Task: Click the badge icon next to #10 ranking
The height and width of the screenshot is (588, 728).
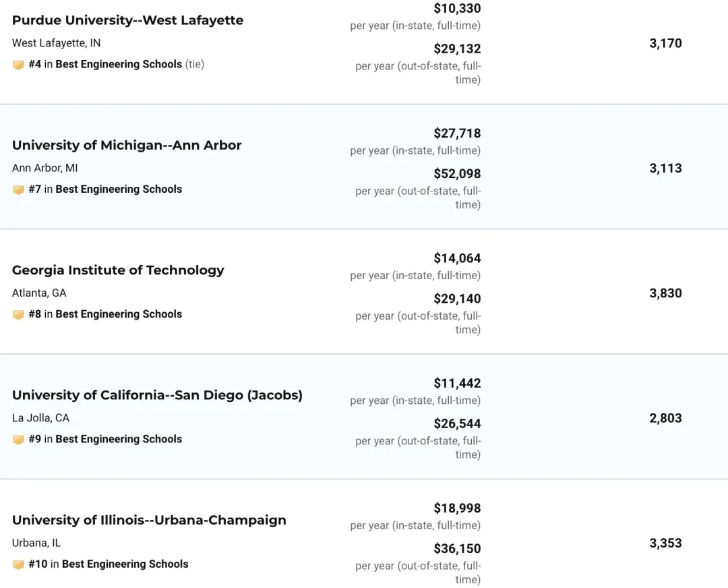Action: click(18, 564)
